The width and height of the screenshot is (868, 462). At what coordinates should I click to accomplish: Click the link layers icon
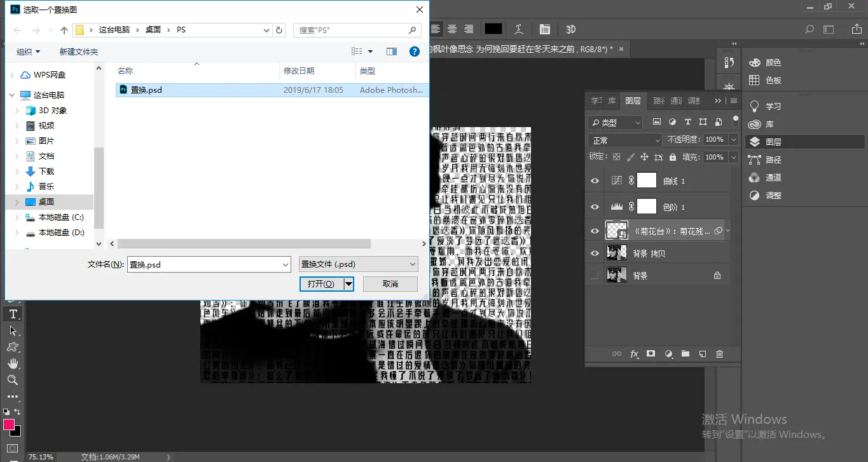point(616,354)
